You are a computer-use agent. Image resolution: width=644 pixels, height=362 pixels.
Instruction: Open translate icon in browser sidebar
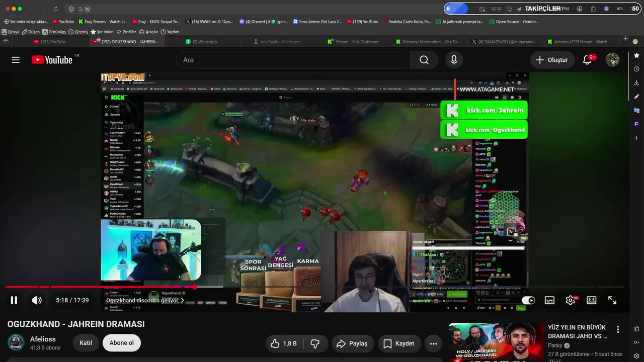[x=636, y=110]
